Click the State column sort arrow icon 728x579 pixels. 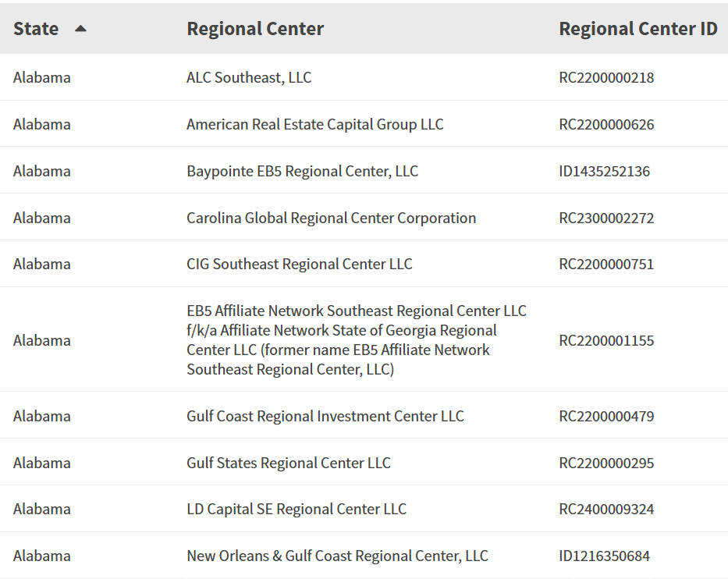(x=80, y=29)
